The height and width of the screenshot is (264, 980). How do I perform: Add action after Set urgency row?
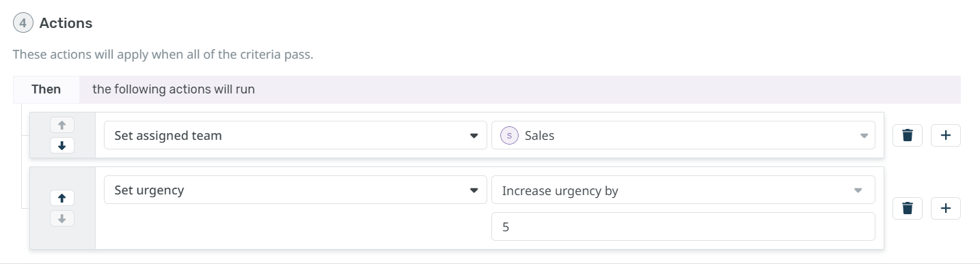point(946,208)
